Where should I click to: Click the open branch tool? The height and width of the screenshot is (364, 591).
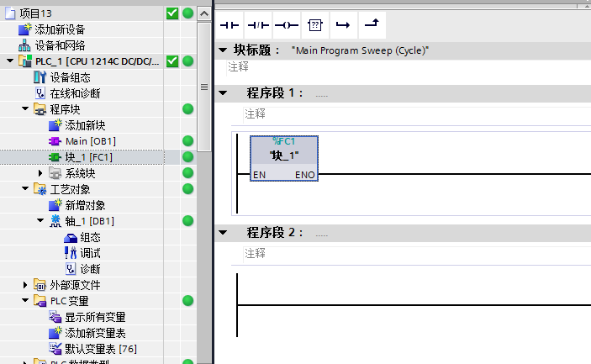point(343,24)
